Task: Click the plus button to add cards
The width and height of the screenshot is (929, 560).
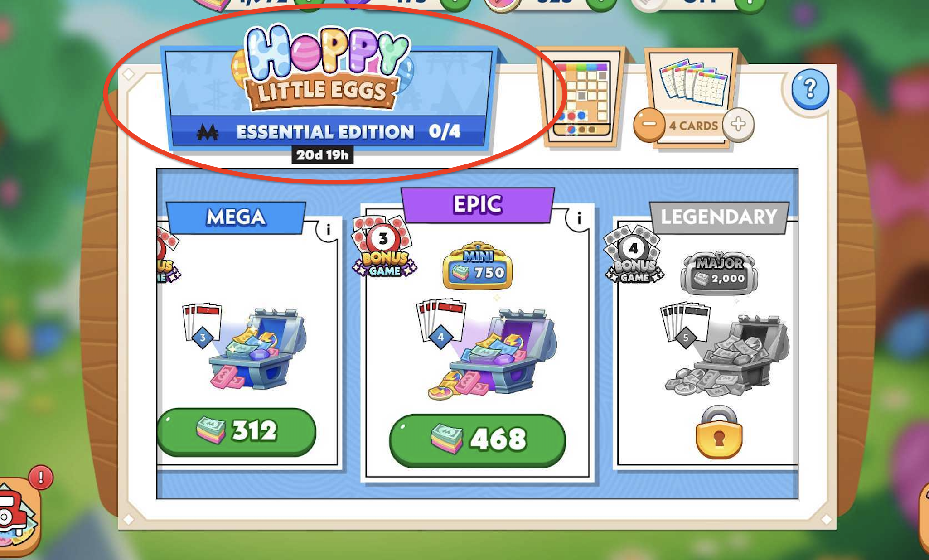Action: tap(738, 124)
